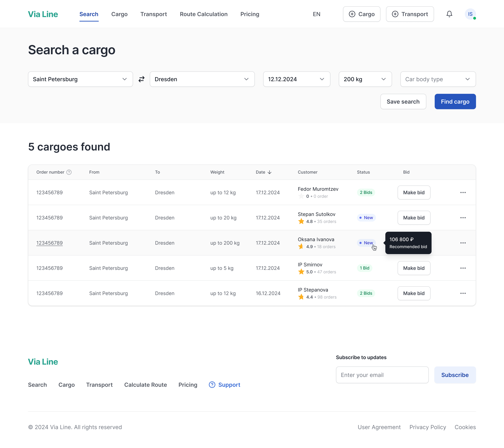Open three-dot menu for IP Stepanova row
The image size is (504, 448).
463,293
